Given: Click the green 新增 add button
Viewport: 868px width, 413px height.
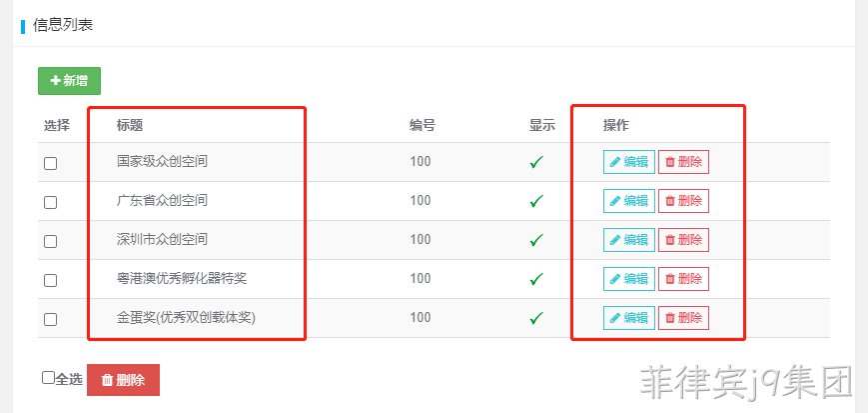Looking at the screenshot, I should coord(69,81).
